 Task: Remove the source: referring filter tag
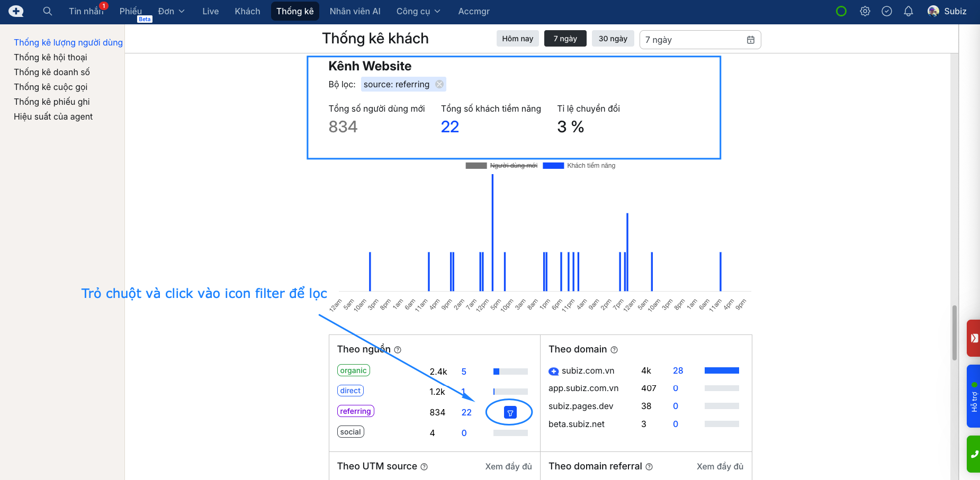coord(439,84)
